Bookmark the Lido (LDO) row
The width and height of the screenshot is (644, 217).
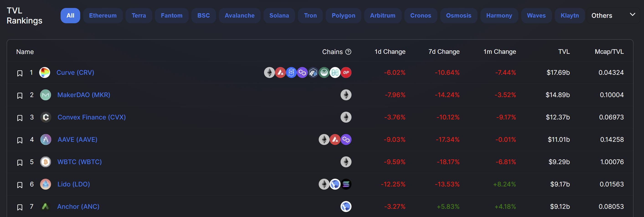20,185
